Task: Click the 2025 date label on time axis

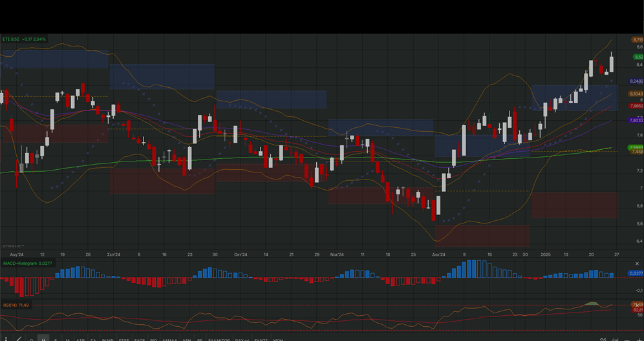Action: pos(546,255)
